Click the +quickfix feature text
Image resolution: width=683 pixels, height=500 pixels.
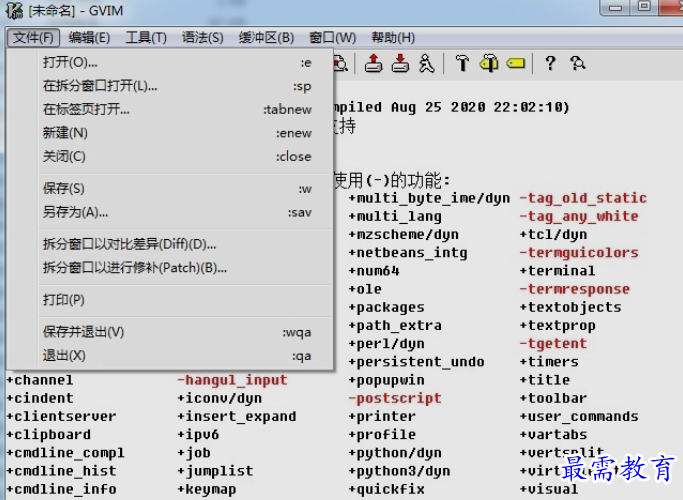386,490
